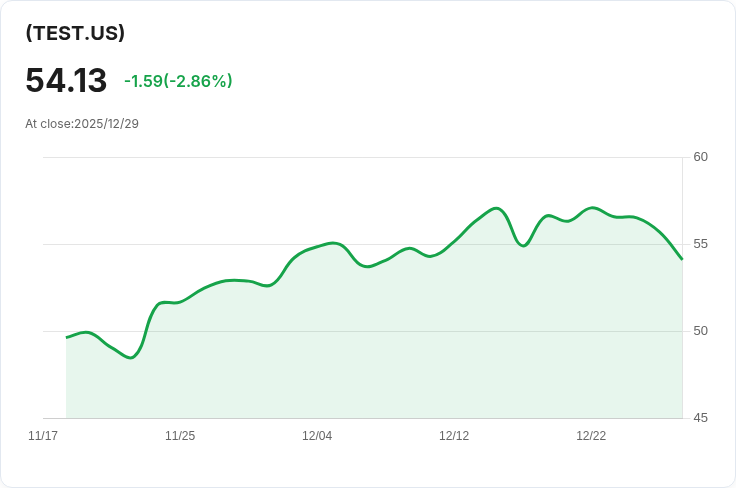Click the -1.59(-2.86%) price change text
Viewport: 736px width, 488px height.
178,81
